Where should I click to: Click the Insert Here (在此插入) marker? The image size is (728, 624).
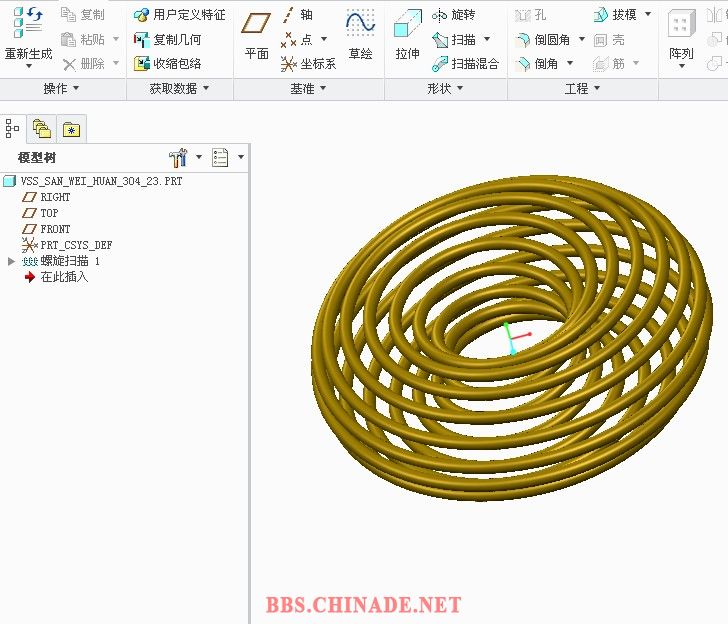56,277
